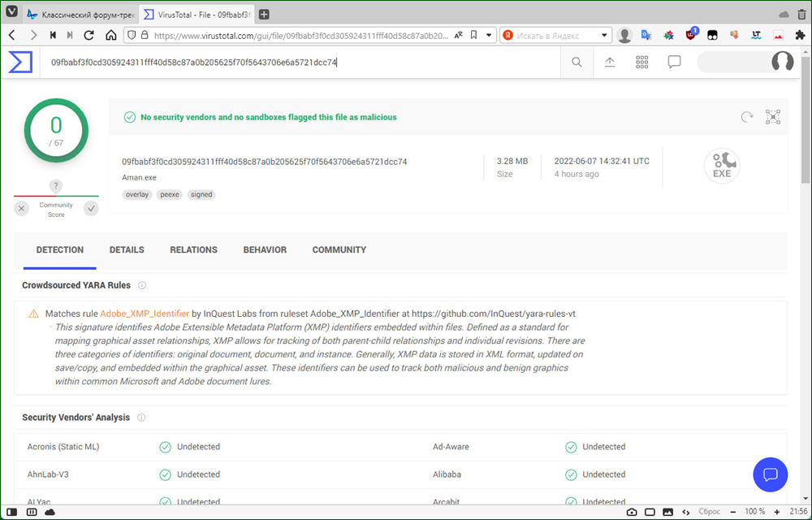Click the upload file icon
This screenshot has width=812, height=520.
pyautogui.click(x=610, y=62)
